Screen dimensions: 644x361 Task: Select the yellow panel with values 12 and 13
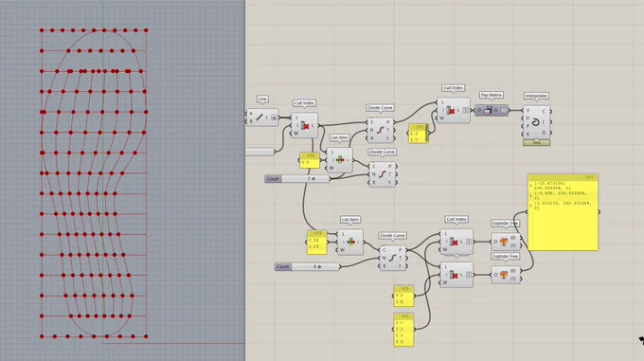coord(317,243)
